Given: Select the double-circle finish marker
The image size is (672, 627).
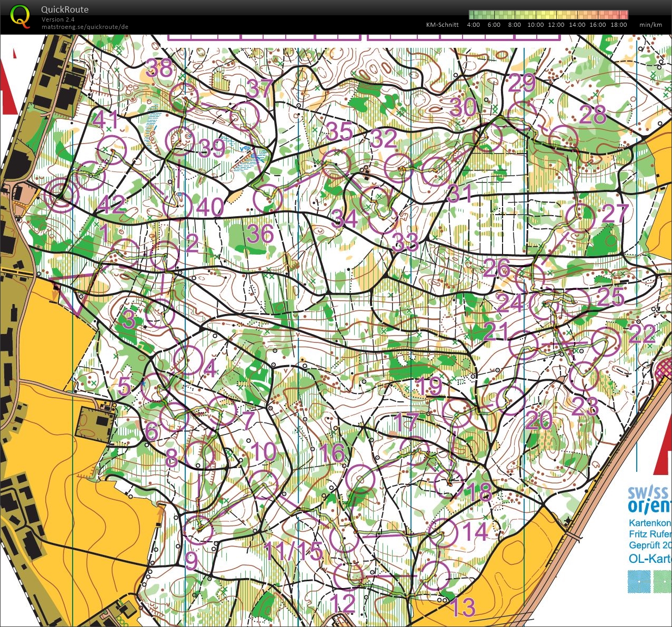Looking at the screenshot, I should 62,196.
